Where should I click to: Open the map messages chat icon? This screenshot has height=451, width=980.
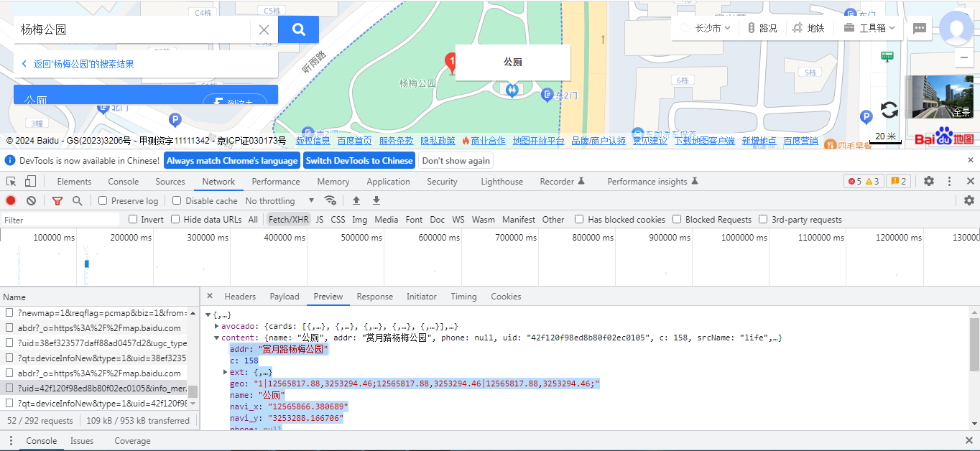[x=920, y=28]
